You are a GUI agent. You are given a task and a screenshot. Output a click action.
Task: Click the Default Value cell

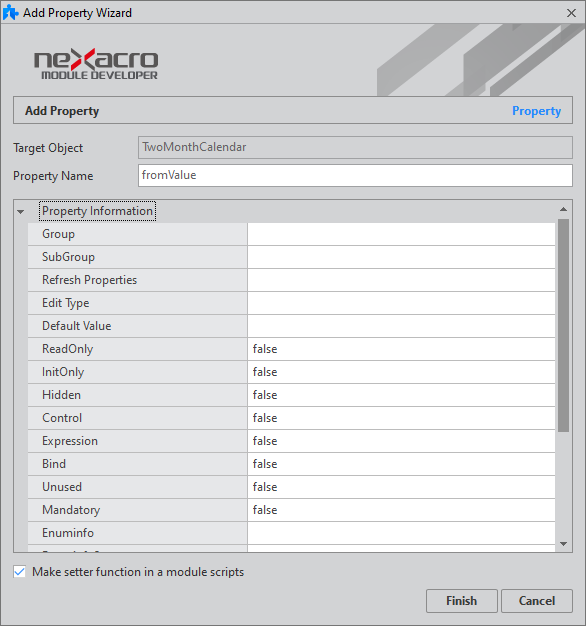click(401, 326)
